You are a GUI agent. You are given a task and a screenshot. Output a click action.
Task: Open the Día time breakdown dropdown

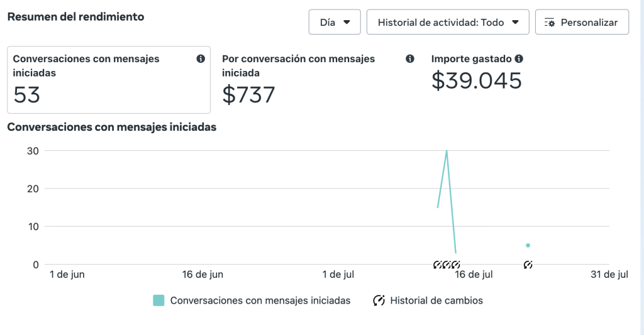click(335, 22)
